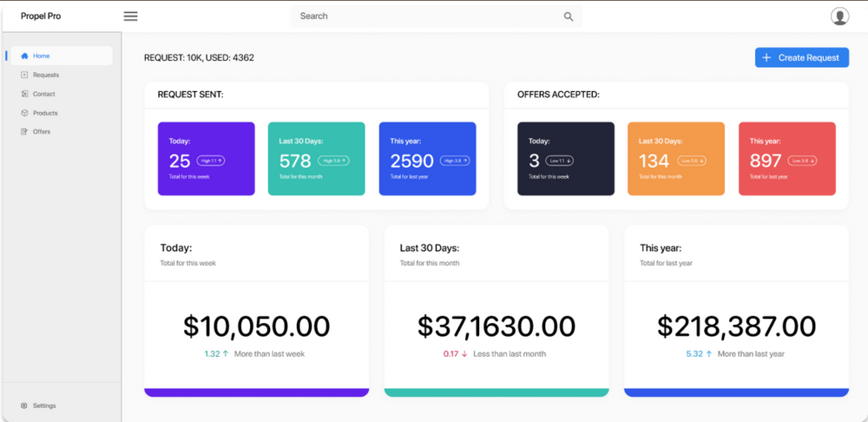Image resolution: width=868 pixels, height=422 pixels.
Task: Click the Propel Pro logo text
Action: pyautogui.click(x=41, y=16)
